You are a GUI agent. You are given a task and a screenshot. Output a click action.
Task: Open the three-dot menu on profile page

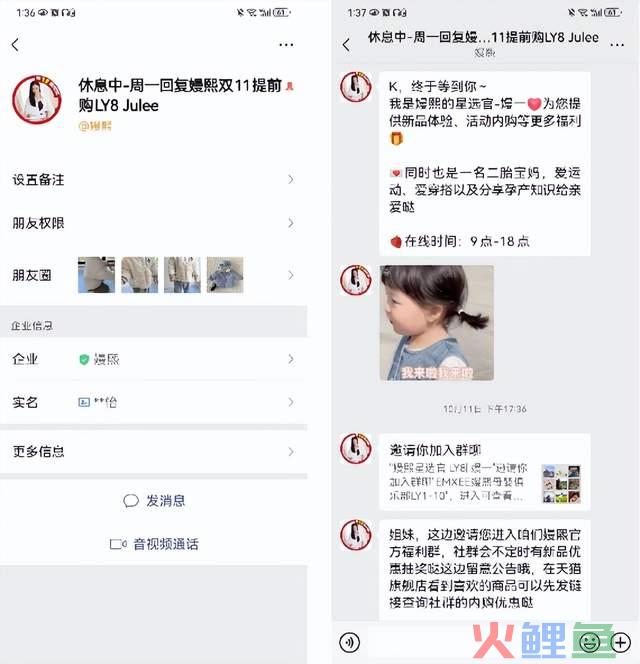click(x=286, y=44)
